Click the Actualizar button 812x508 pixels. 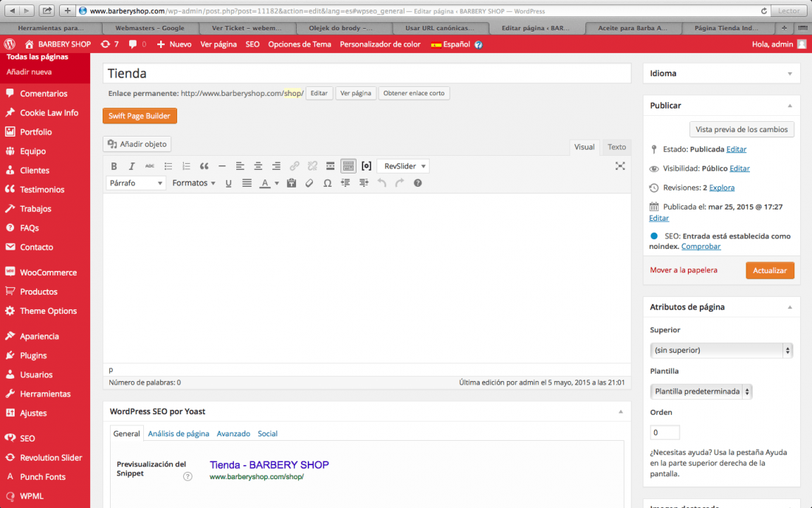tap(769, 270)
